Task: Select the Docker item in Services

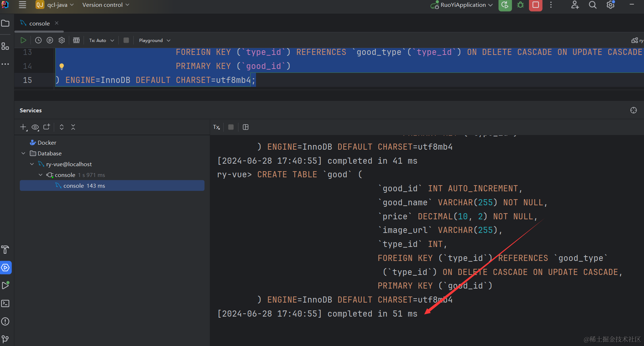Action: click(47, 142)
